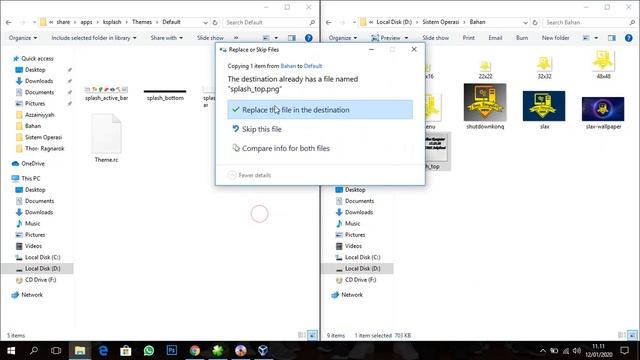Open Share with dropdown in left window
The width and height of the screenshot is (640, 360).
click(167, 38)
